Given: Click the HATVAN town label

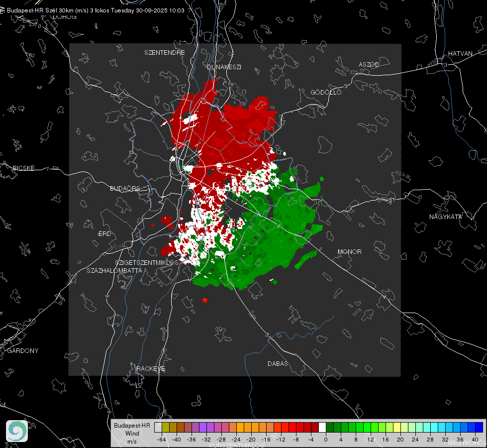Looking at the screenshot, I should [460, 53].
